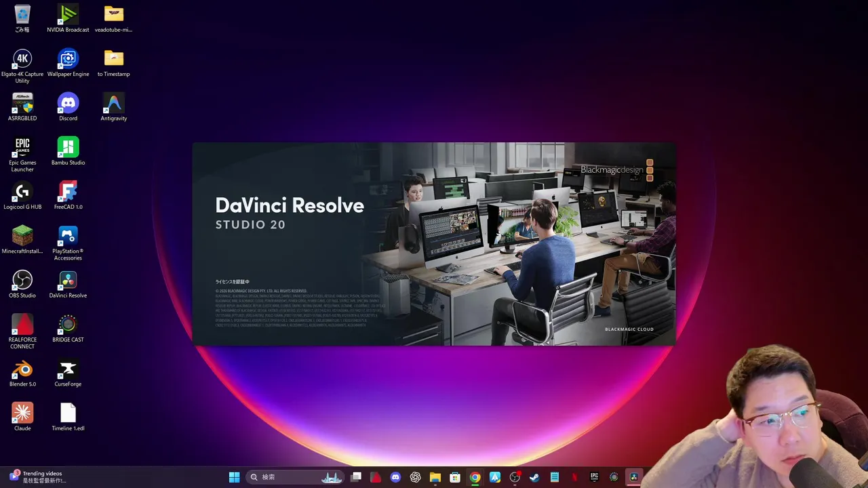Select the Blender 5.0 desktop shortcut
Image resolution: width=868 pixels, height=488 pixels.
22,372
